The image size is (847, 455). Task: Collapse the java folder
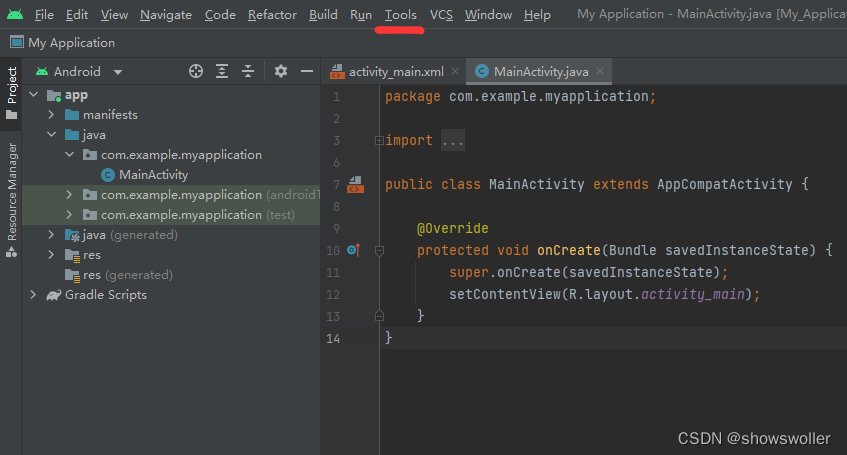click(x=51, y=135)
